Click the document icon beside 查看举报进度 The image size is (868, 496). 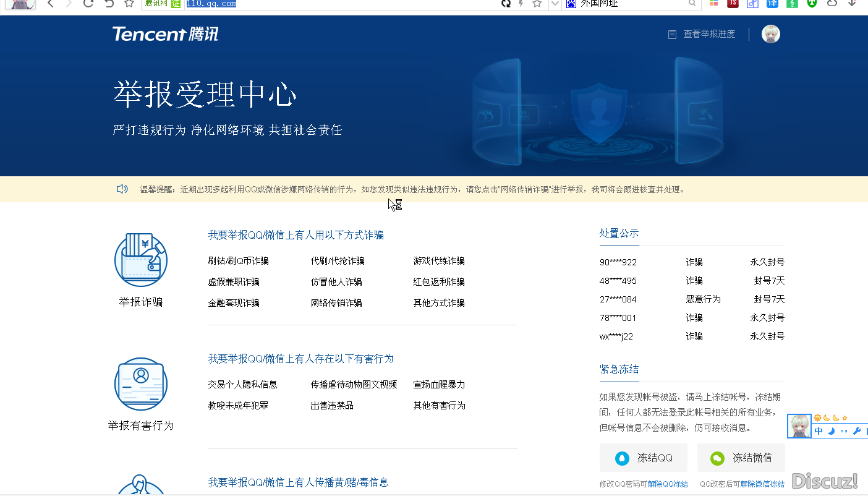pos(672,35)
